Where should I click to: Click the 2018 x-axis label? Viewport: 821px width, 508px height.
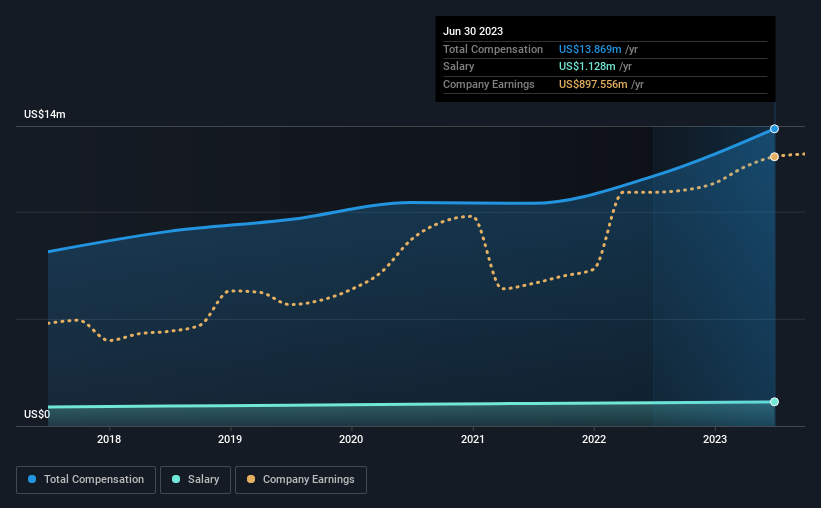coord(109,439)
